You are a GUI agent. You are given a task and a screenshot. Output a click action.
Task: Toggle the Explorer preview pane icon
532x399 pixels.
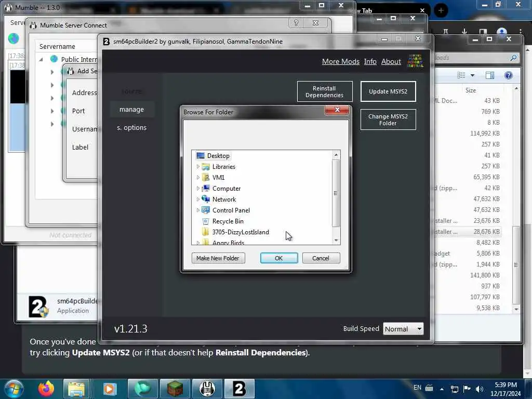(490, 75)
